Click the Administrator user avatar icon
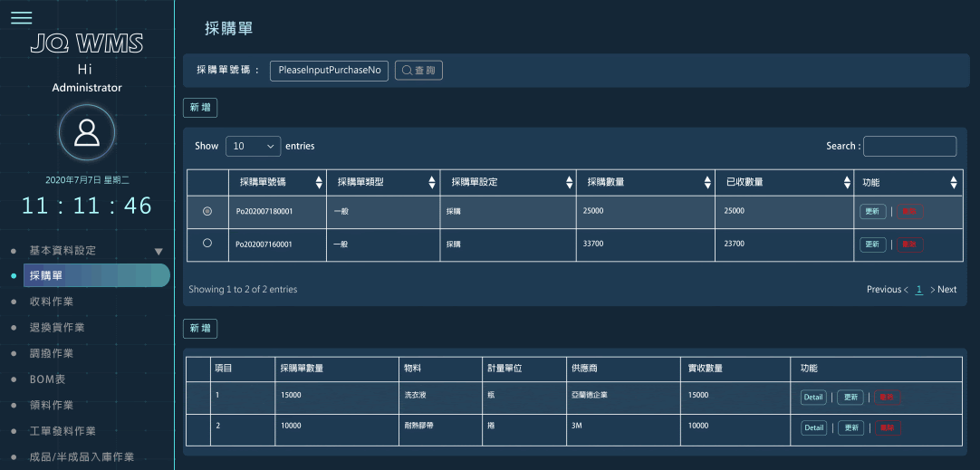Screen dimensions: 980x470 87,132
